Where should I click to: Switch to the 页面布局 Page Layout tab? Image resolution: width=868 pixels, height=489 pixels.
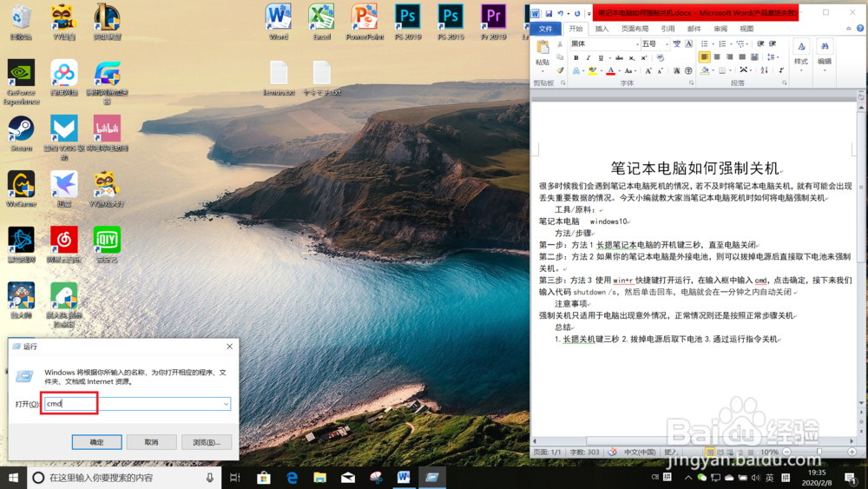point(635,29)
